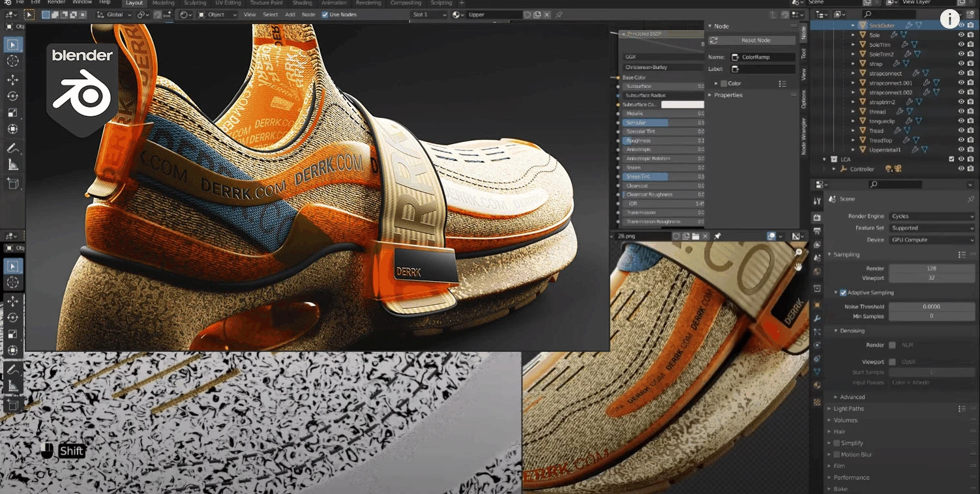Viewport: 980px width, 494px height.
Task: Select the Rotate tool in top viewport toolbar
Action: (13, 96)
